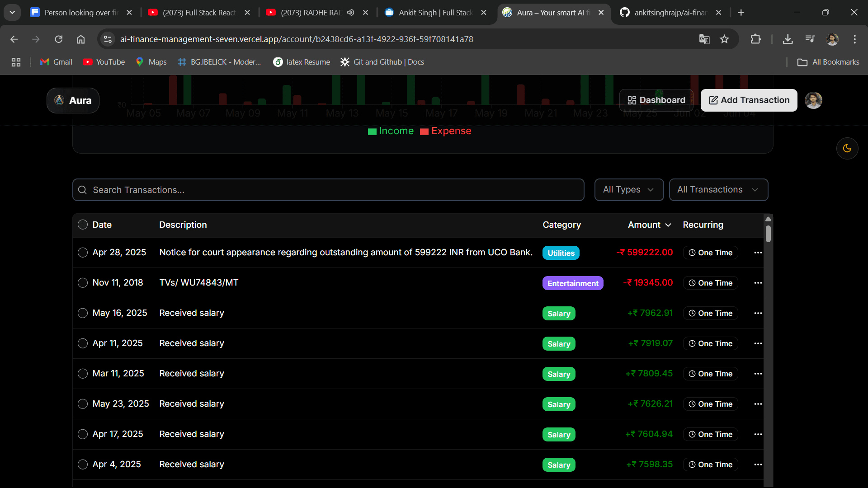Select the Apr 28, 2025 transaction checkbox
868x488 pixels.
83,252
